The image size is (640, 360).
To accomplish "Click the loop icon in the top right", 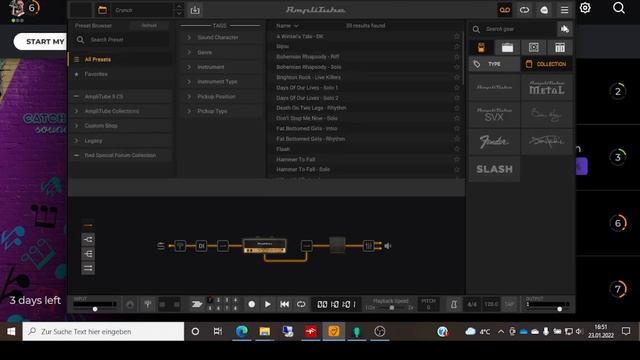I will point(524,10).
